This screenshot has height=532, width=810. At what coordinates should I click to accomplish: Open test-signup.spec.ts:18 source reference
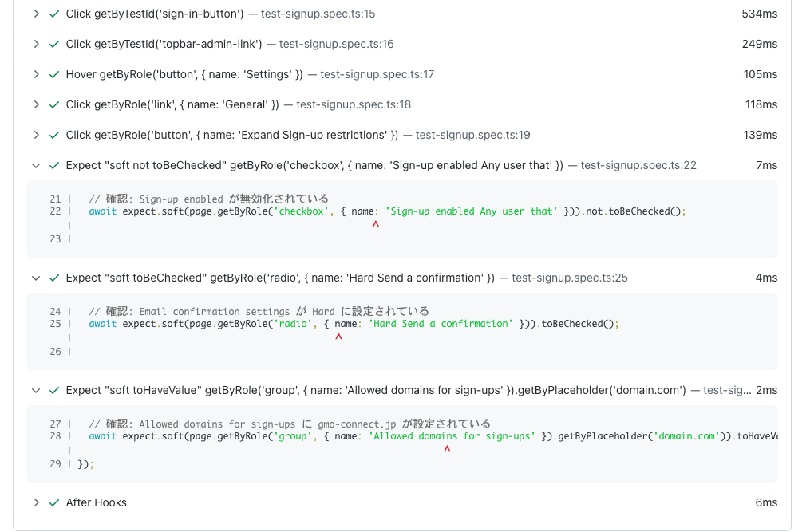click(x=354, y=104)
